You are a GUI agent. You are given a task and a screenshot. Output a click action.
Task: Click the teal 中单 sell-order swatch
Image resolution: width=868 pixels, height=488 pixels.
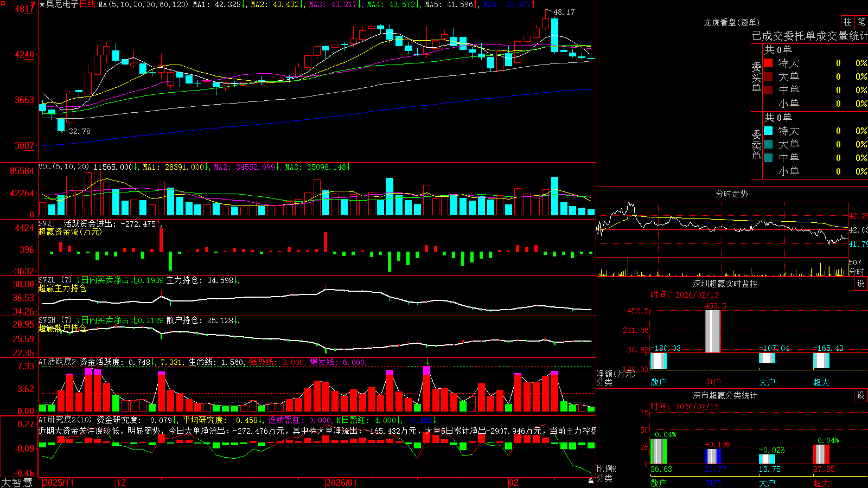pos(768,158)
